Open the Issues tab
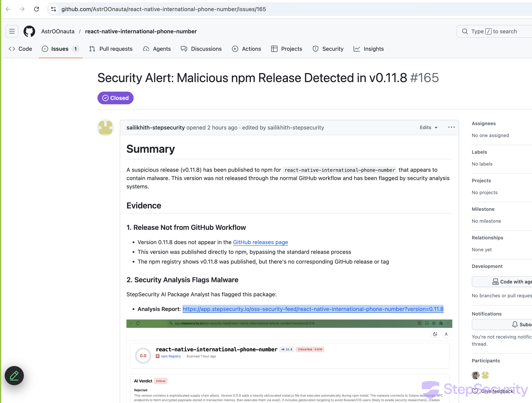The height and width of the screenshot is (403, 532). point(60,49)
